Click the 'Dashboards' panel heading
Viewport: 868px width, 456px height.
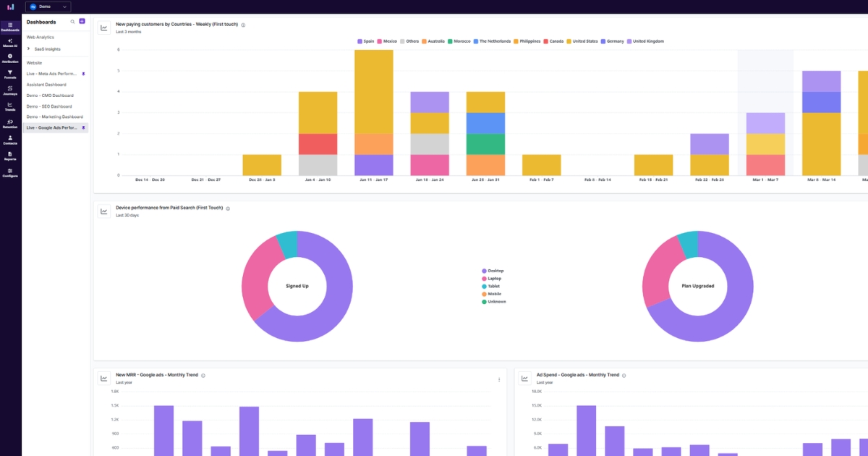41,22
